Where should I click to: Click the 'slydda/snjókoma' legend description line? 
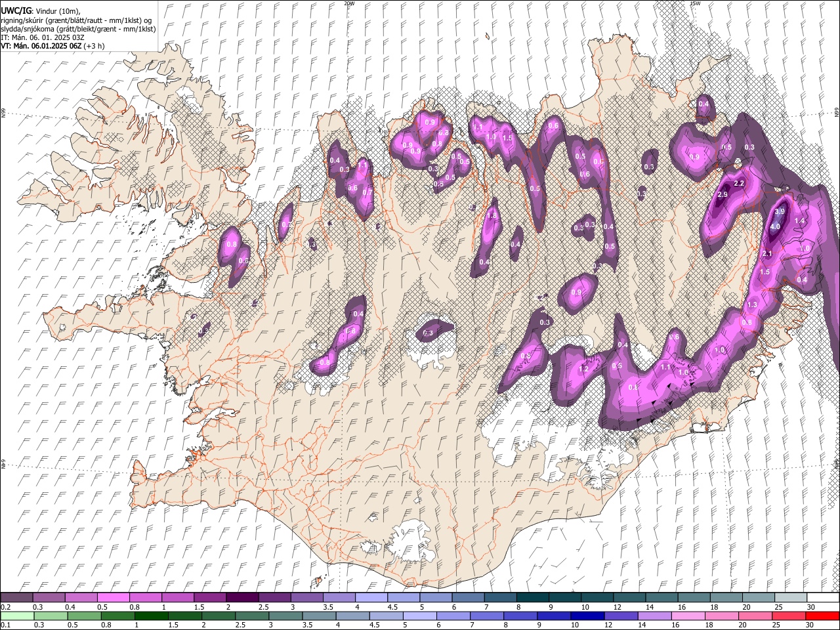[x=78, y=29]
